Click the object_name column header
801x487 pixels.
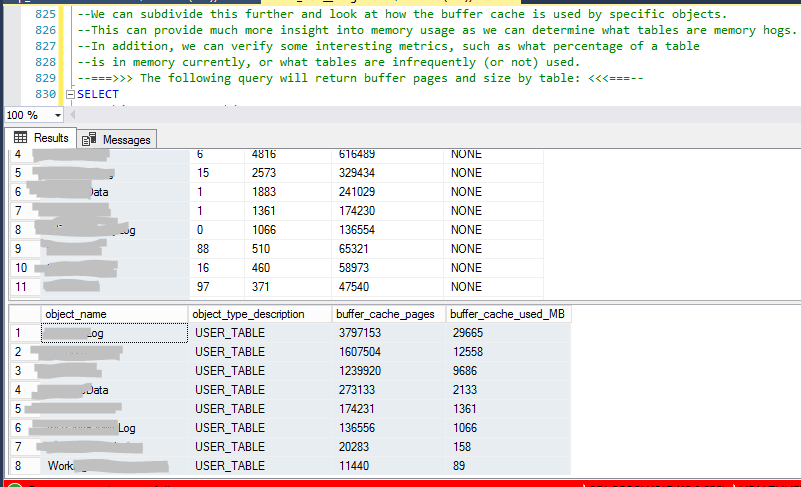tap(114, 314)
